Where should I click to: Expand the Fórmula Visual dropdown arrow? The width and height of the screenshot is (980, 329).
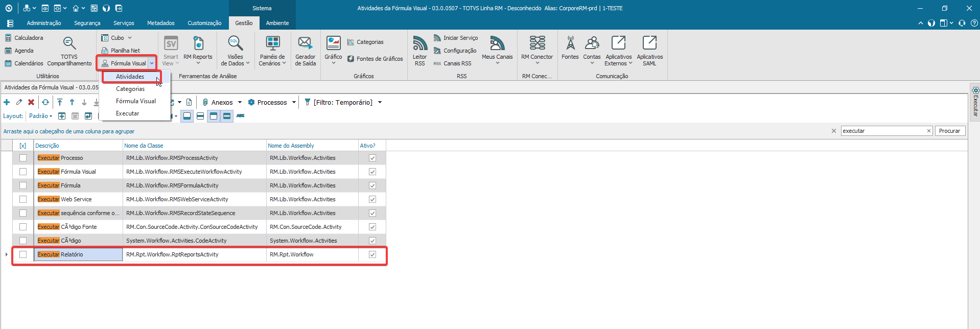[152, 63]
